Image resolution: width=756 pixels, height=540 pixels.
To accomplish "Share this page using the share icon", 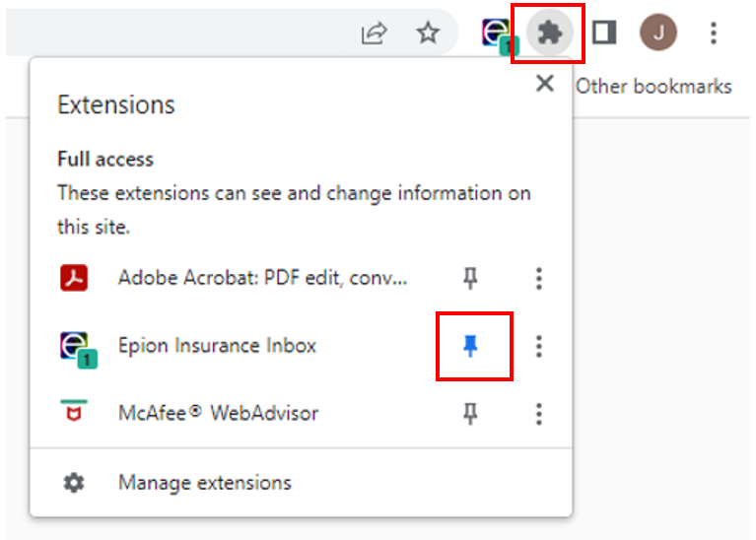I will [374, 34].
